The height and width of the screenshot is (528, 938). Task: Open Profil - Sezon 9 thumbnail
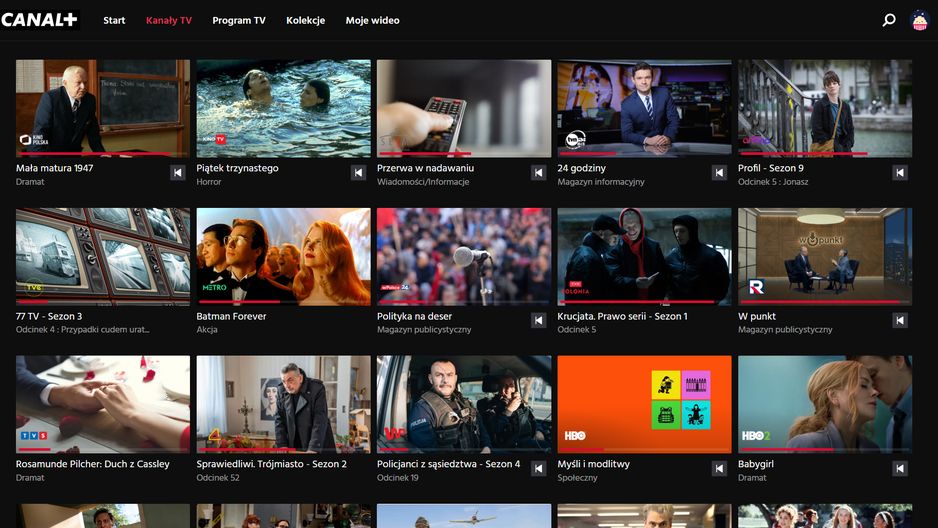click(825, 108)
